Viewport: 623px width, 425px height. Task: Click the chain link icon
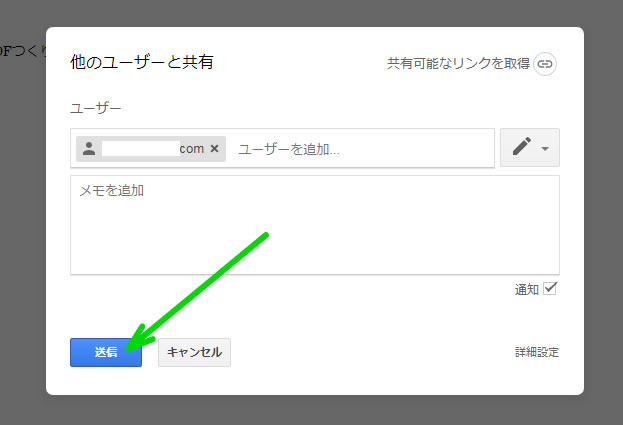(x=544, y=63)
